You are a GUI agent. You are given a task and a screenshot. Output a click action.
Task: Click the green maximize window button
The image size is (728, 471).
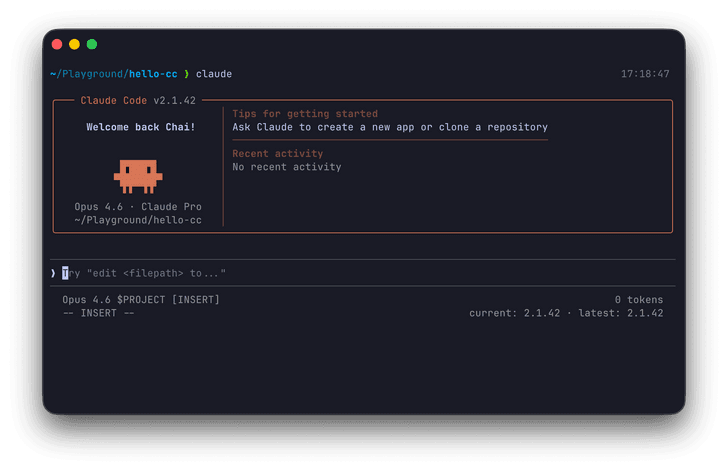pyautogui.click(x=92, y=44)
